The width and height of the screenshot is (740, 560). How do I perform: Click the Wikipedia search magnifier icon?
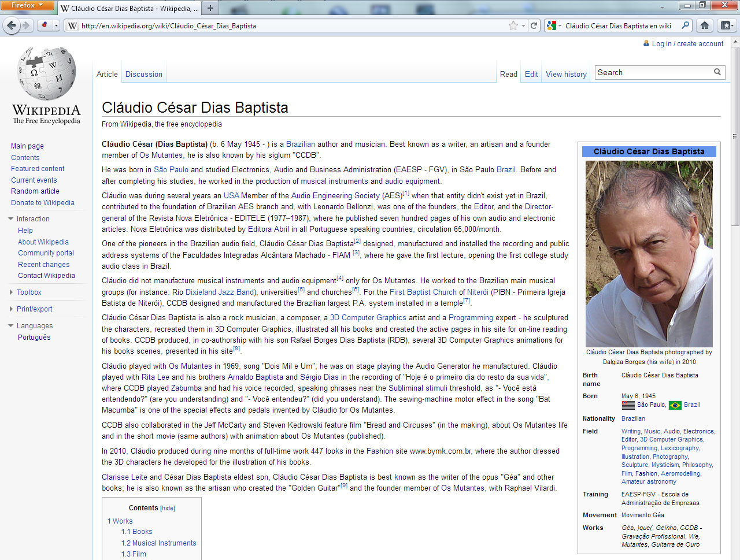point(717,72)
